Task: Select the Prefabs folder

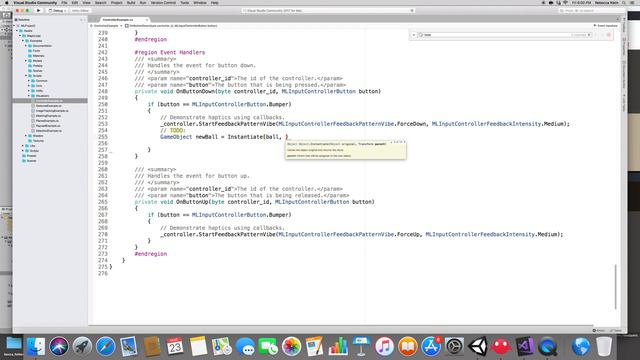Action: pos(37,66)
